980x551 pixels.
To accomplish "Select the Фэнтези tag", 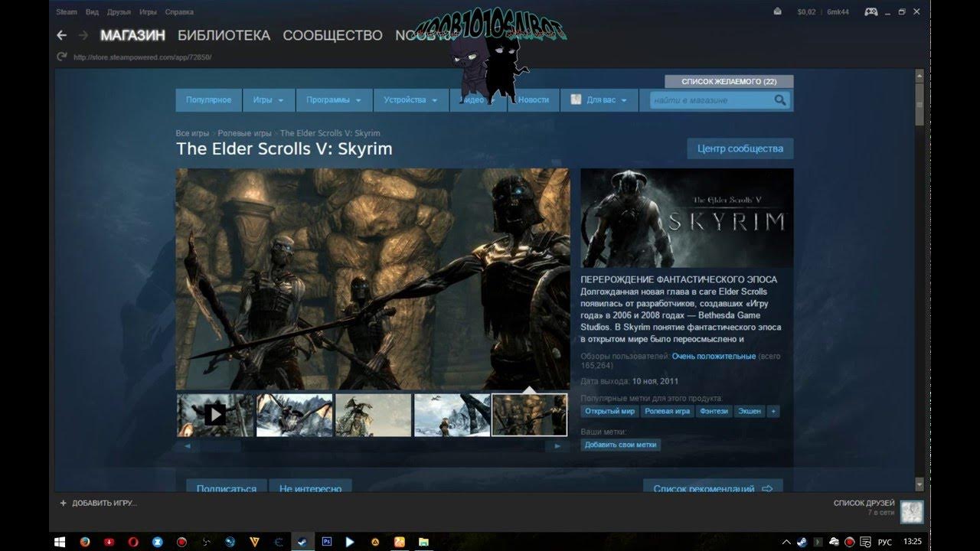I will (x=714, y=411).
